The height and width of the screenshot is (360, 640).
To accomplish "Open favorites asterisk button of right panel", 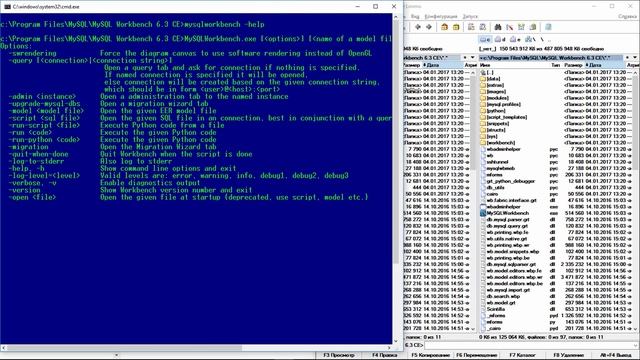I will tap(627, 58).
